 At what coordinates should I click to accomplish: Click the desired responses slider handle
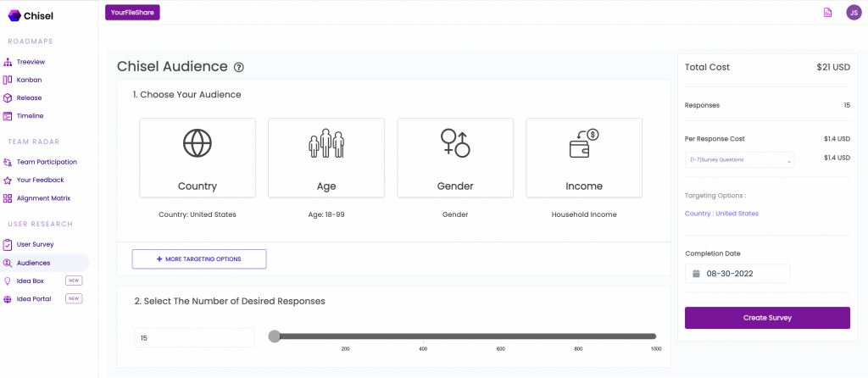[x=274, y=336]
